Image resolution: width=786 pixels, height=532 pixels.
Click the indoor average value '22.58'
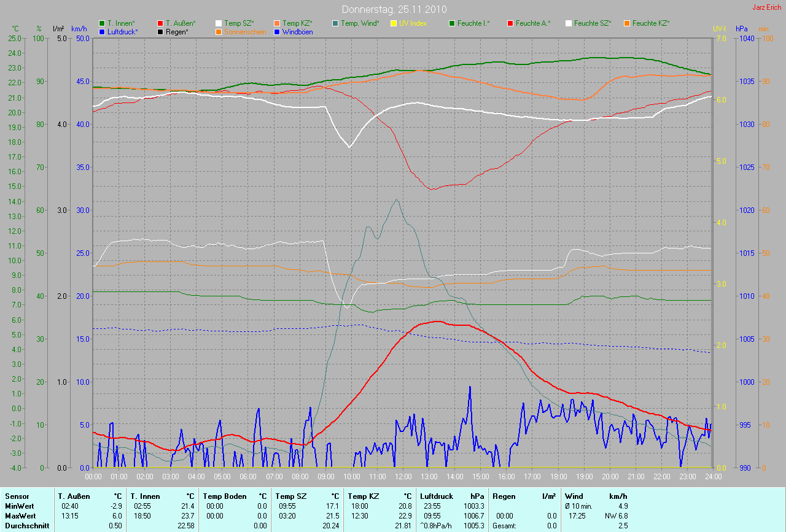coord(186,526)
